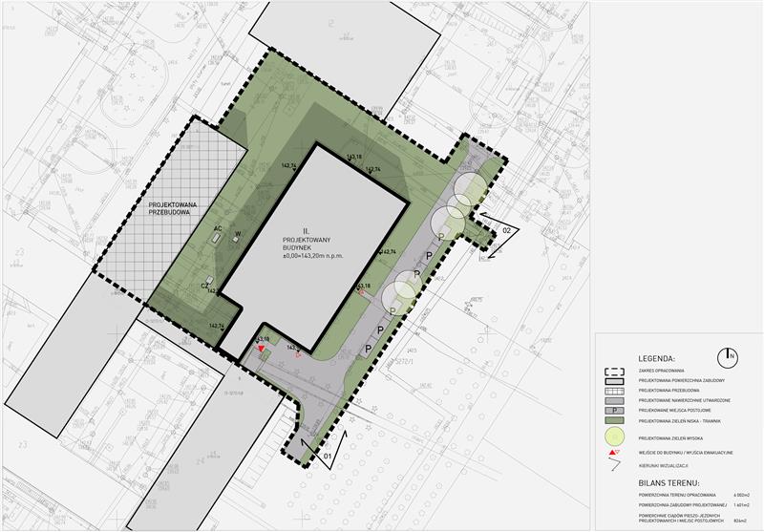
Task: Select the 6 002m2 area value
Action: click(743, 496)
